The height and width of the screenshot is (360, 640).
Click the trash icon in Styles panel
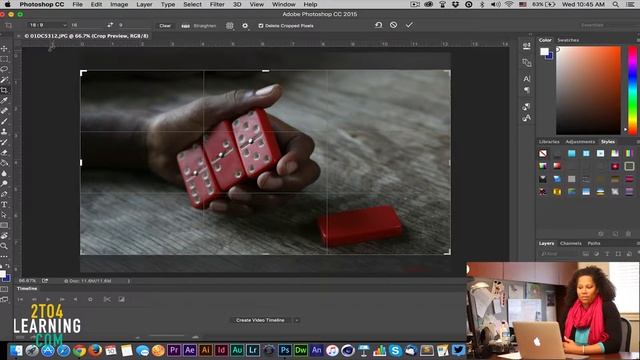629,233
